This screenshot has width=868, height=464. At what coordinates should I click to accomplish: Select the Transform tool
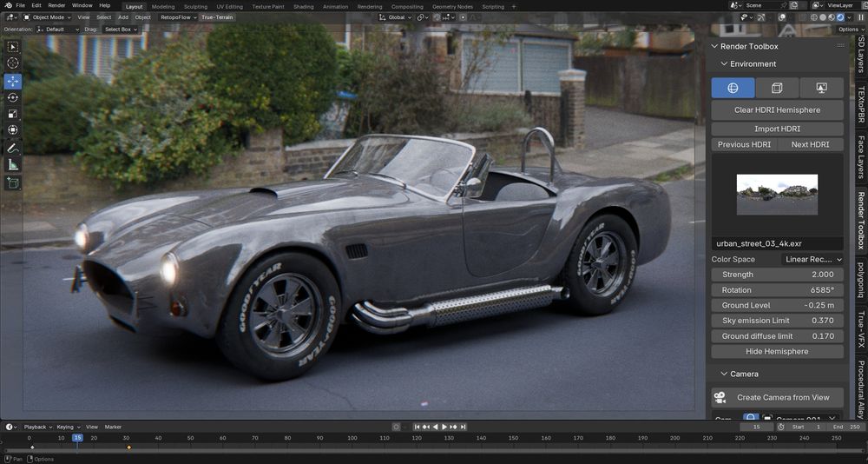(x=13, y=129)
